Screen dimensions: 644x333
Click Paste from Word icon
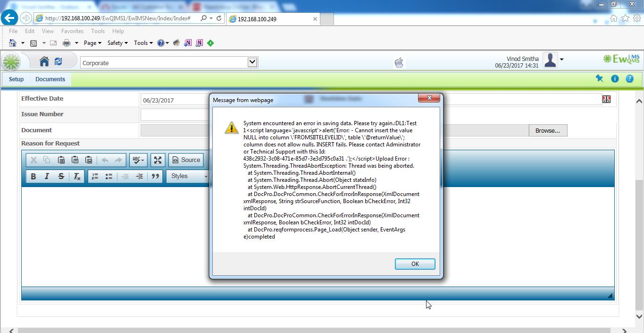tap(88, 160)
